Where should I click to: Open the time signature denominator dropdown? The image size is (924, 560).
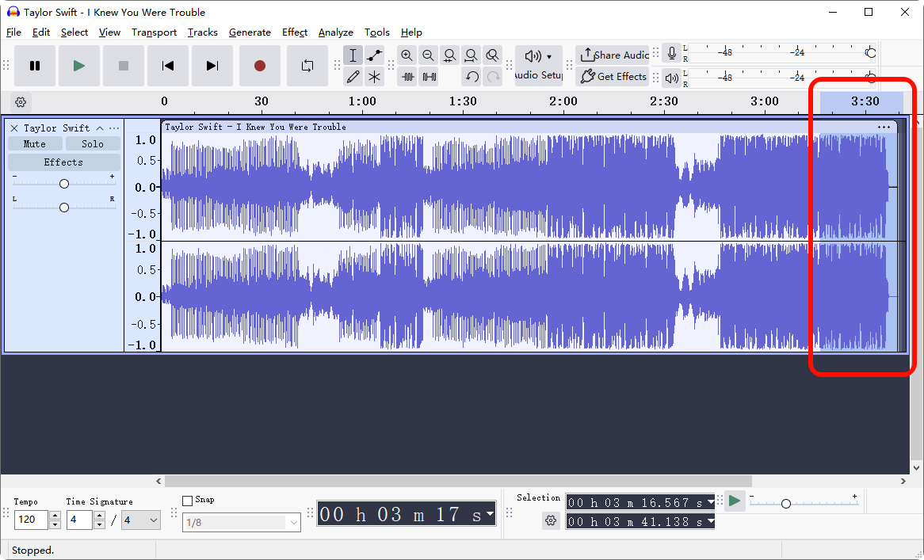[x=141, y=520]
